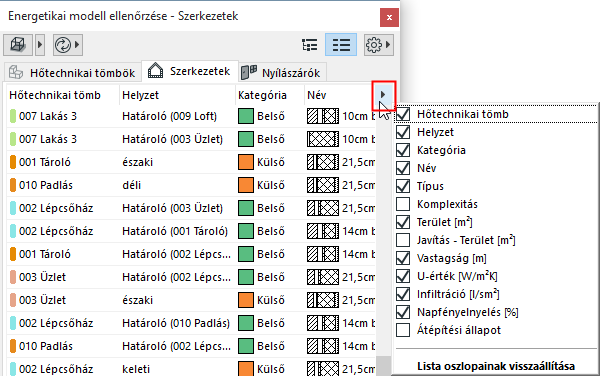600x376 pixels.
Task: Enable Átépítési állapot column checkbox
Action: coord(403,330)
